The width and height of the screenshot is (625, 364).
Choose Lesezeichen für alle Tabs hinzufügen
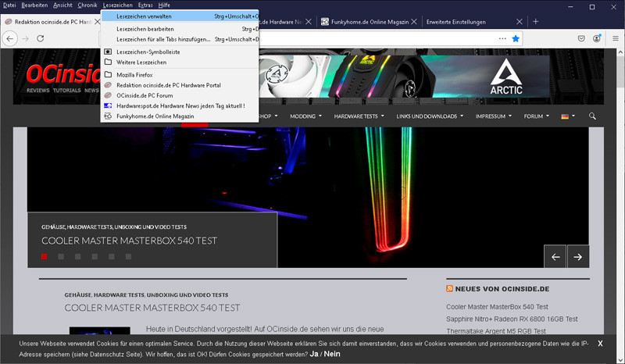[x=180, y=40]
